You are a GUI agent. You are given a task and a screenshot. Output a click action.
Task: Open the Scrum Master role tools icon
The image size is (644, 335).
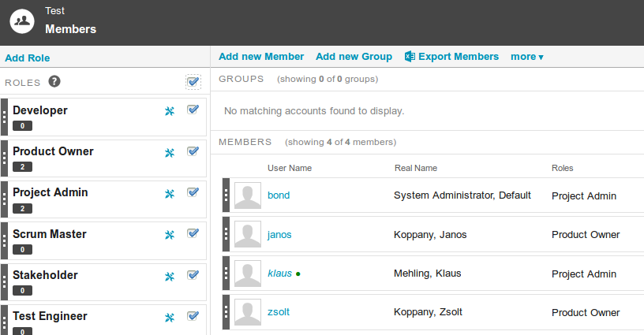coord(170,235)
